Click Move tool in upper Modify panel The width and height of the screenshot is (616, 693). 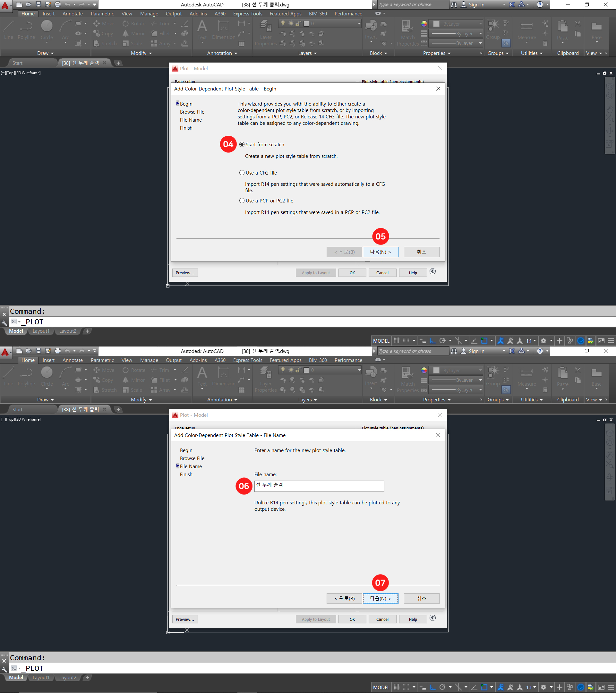tap(104, 23)
